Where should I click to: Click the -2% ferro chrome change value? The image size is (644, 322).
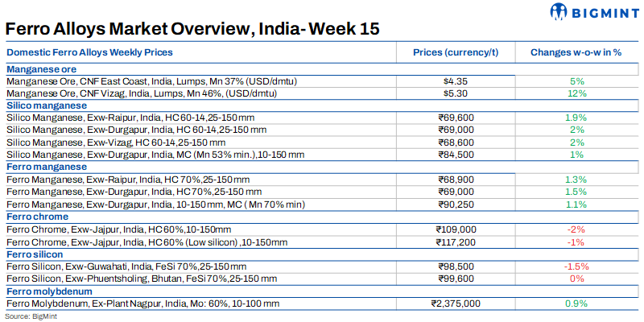tap(576, 229)
